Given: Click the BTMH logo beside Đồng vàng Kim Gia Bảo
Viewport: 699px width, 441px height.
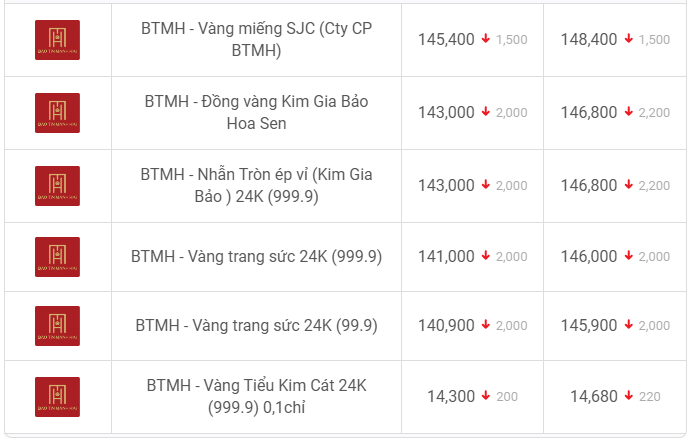Looking at the screenshot, I should [x=58, y=113].
